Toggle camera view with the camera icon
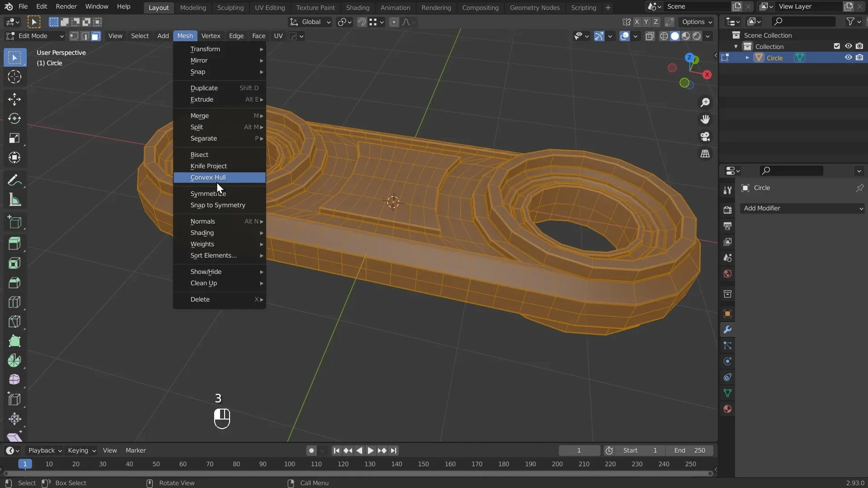The width and height of the screenshot is (868, 488). (705, 137)
